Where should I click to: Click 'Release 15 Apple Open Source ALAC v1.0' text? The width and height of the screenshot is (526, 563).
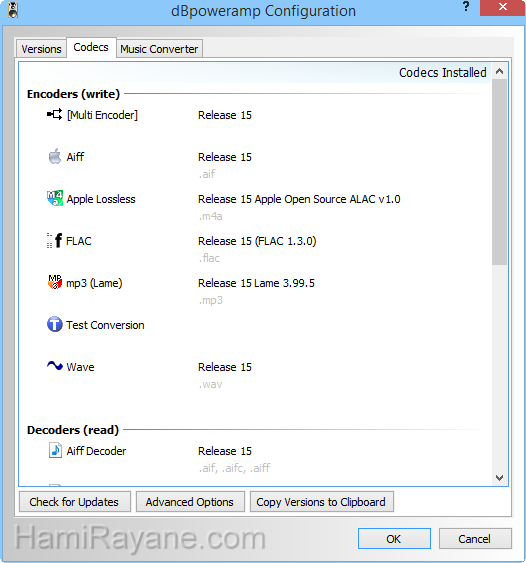(x=299, y=199)
